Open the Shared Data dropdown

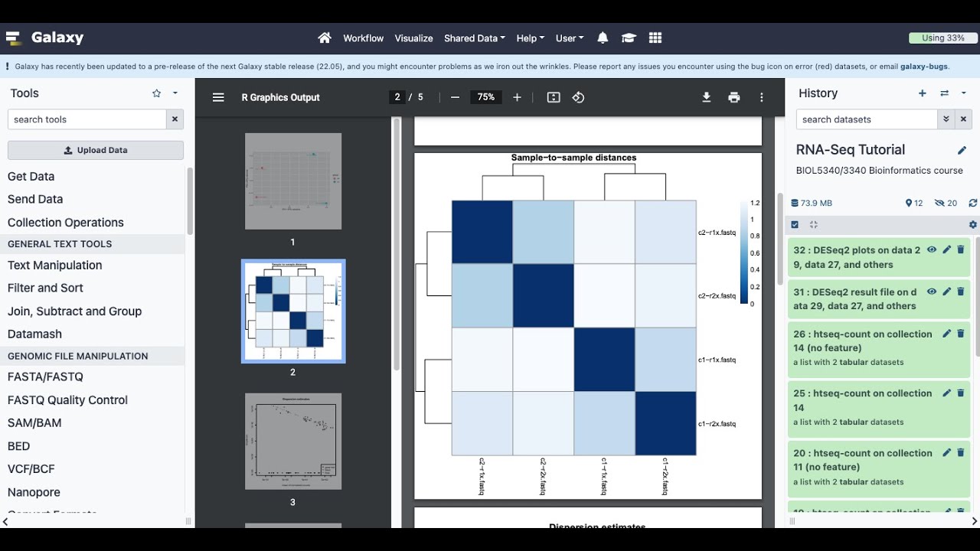coord(475,37)
